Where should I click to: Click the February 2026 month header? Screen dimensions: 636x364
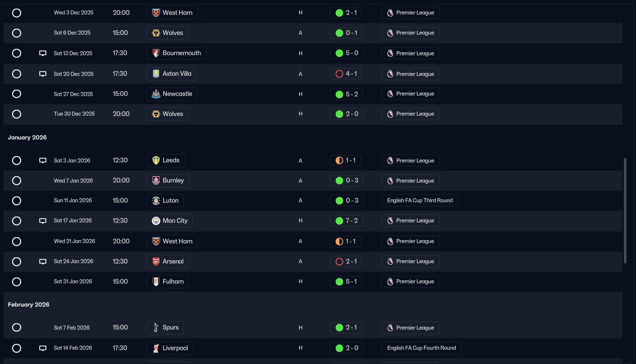[29, 305]
